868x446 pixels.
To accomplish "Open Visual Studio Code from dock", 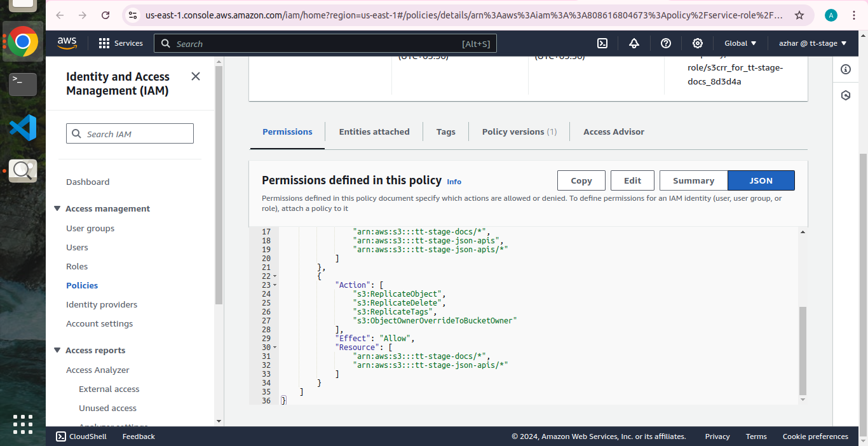I will coord(23,128).
